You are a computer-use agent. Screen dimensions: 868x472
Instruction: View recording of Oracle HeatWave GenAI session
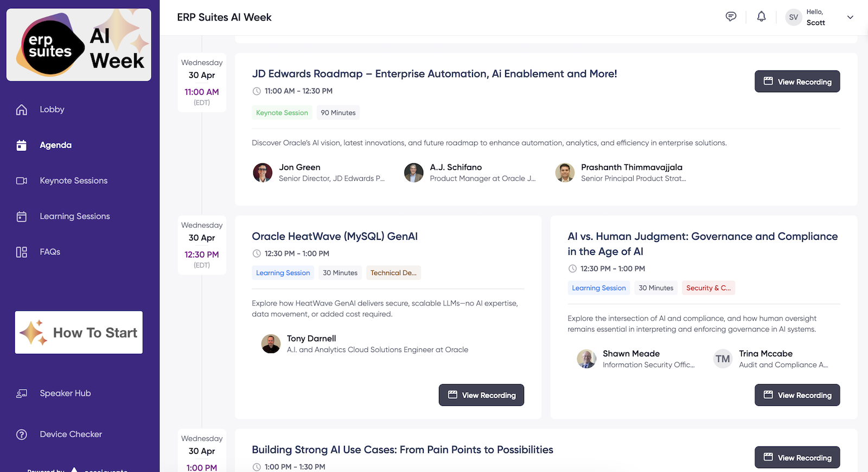(x=481, y=395)
